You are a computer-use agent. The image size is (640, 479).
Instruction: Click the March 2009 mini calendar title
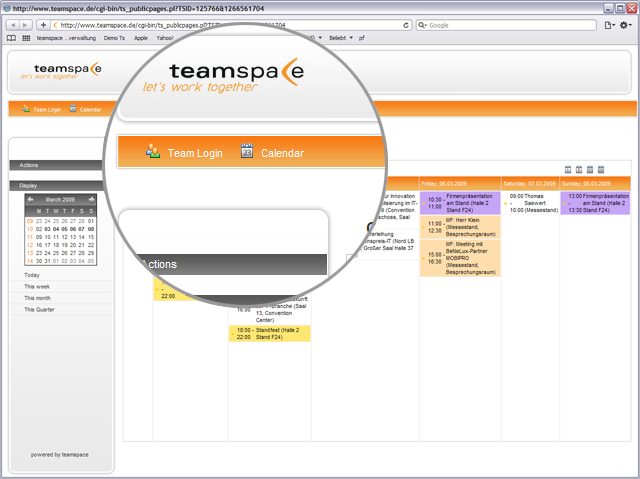tap(60, 200)
